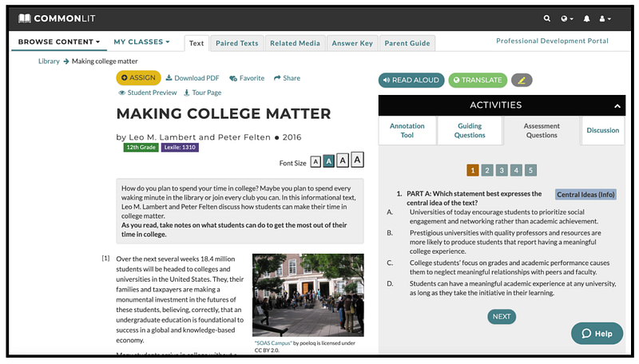Click the SOAS Campus photo
Screen dimensions: 639x364
308,295
